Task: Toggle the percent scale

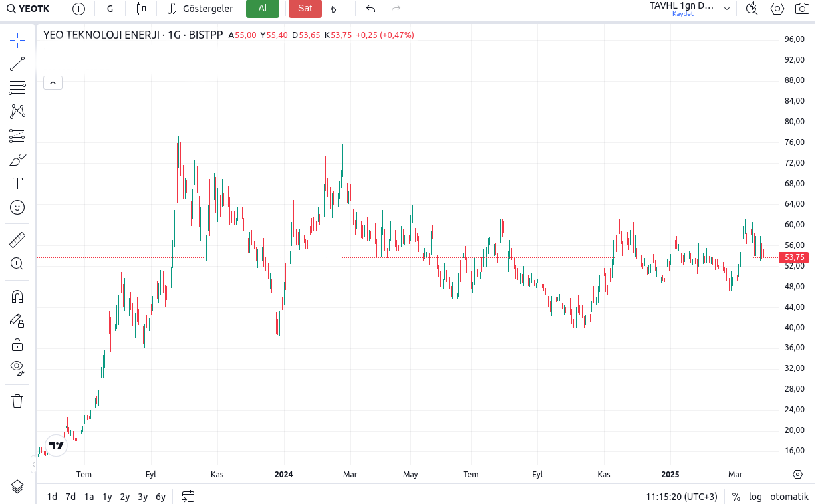Action: point(736,497)
